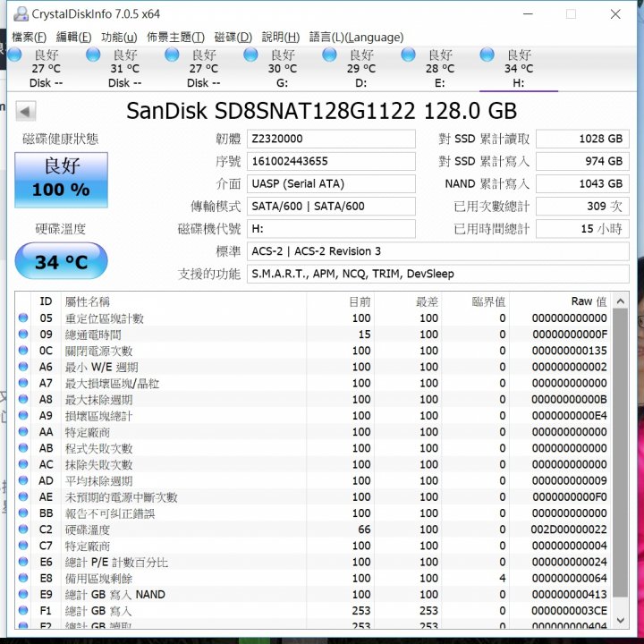Click status icon of attribute E8 備用區塊剩餘
This screenshot has height=644, width=644.
[23, 579]
